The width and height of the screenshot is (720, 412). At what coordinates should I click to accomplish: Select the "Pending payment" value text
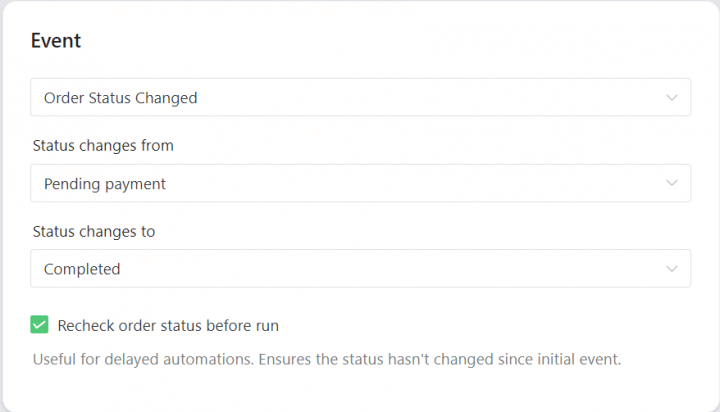[x=105, y=184]
